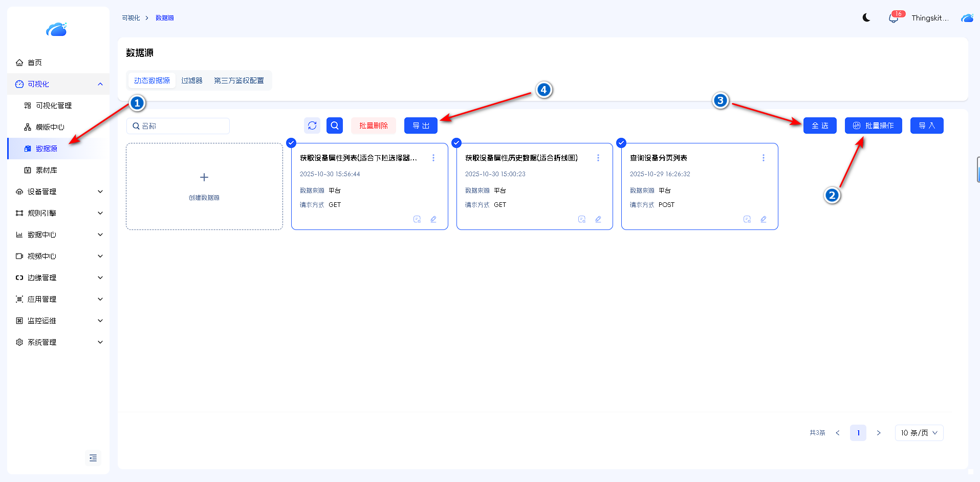Click the 导出 export button
This screenshot has width=980, height=482.
point(421,125)
